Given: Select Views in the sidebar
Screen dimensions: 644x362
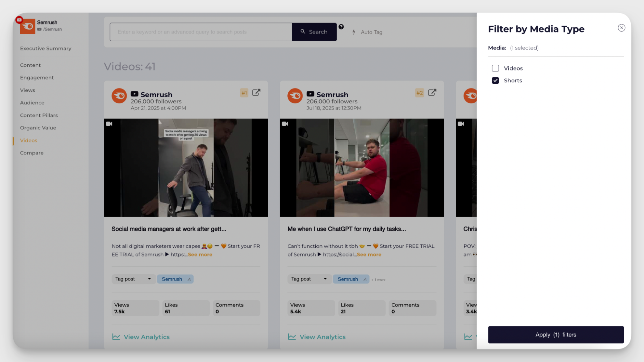Looking at the screenshot, I should pos(27,90).
